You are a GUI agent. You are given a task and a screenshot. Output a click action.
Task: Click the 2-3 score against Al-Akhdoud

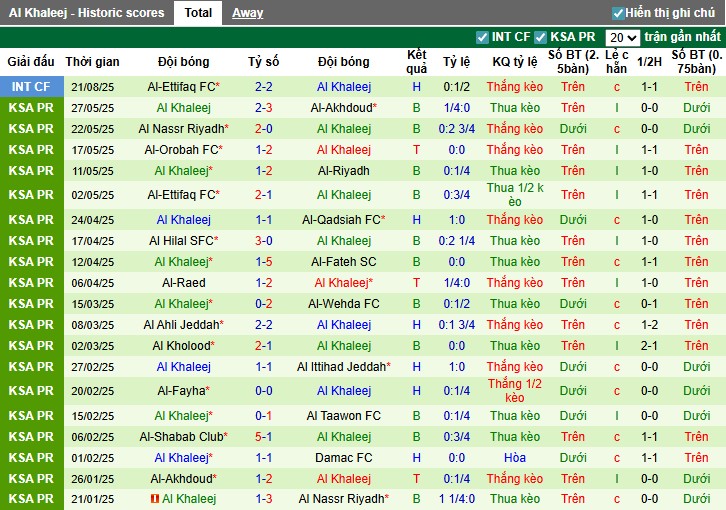tap(263, 108)
